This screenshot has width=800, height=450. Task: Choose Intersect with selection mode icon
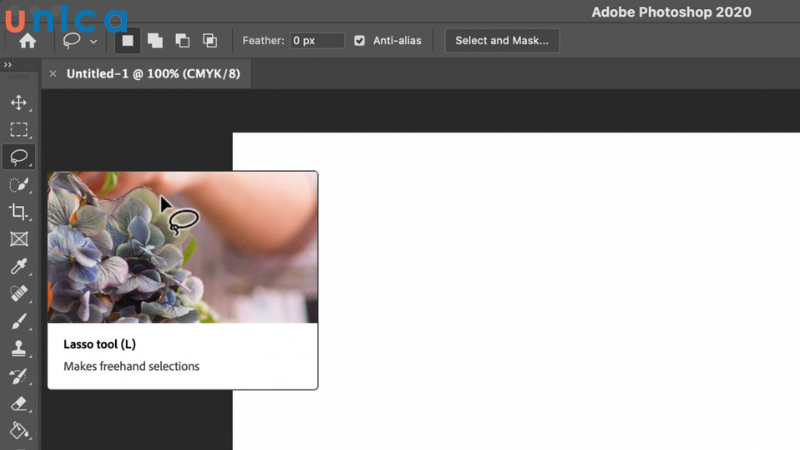pyautogui.click(x=210, y=40)
